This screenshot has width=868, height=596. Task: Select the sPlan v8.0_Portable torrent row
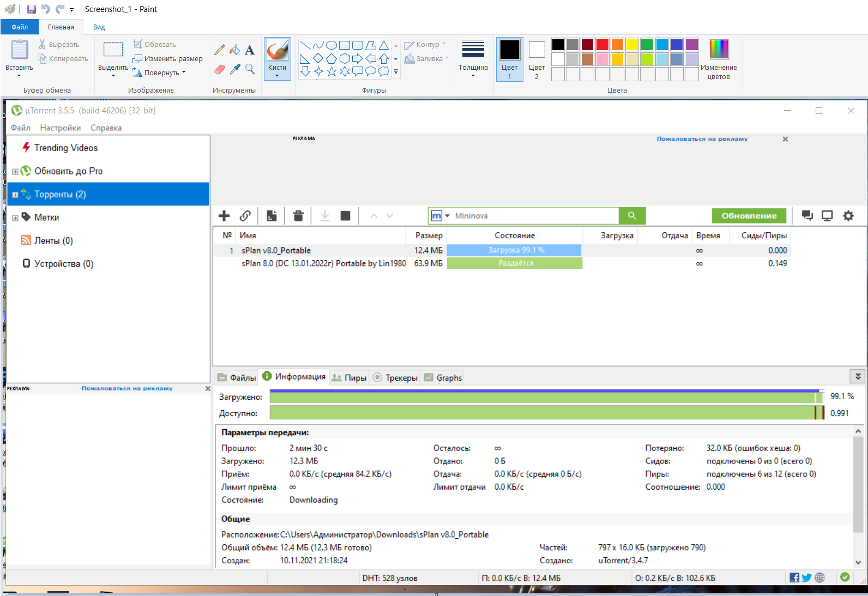click(x=501, y=250)
